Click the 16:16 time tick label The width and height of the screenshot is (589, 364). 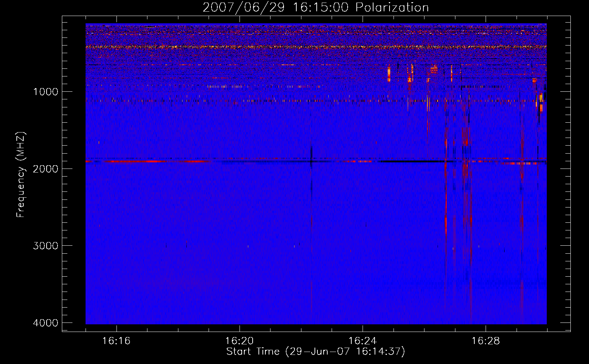116,341
